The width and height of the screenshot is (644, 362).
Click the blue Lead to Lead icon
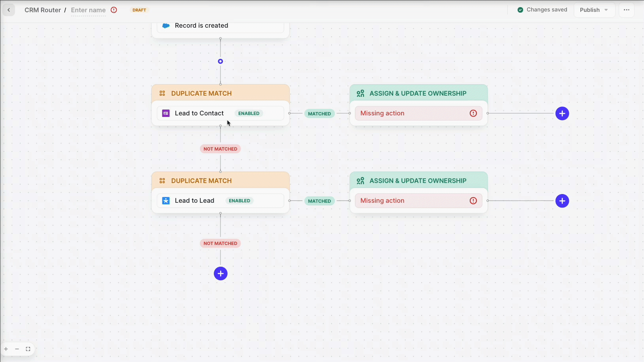coord(166,201)
